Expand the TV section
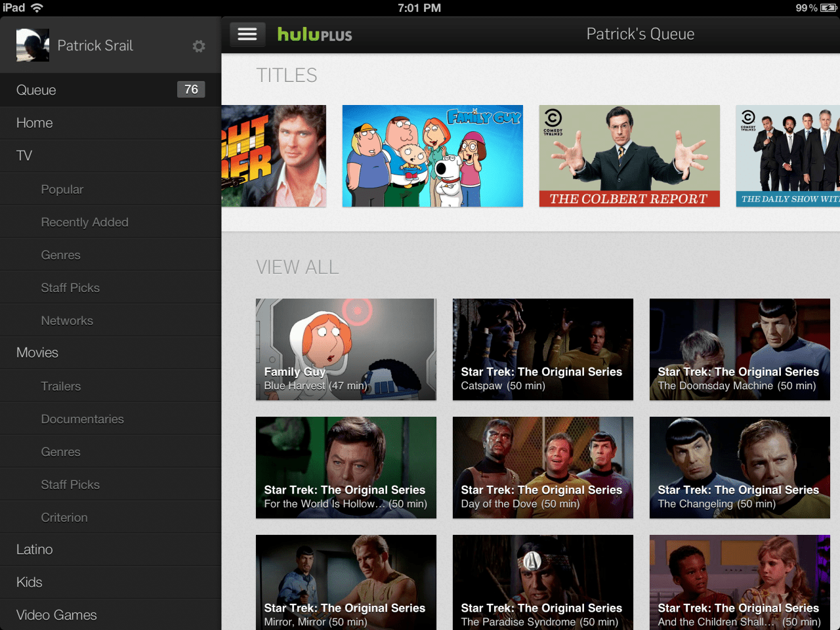840x630 pixels. 24,156
